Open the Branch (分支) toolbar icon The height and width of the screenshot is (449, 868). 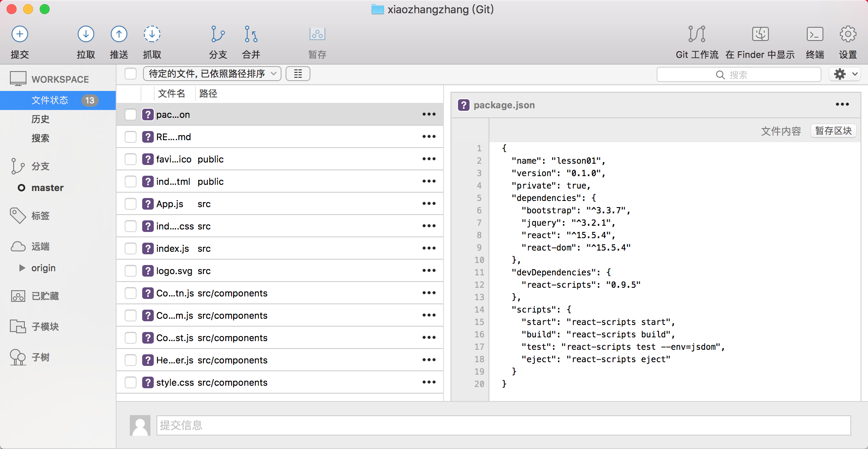pyautogui.click(x=218, y=34)
